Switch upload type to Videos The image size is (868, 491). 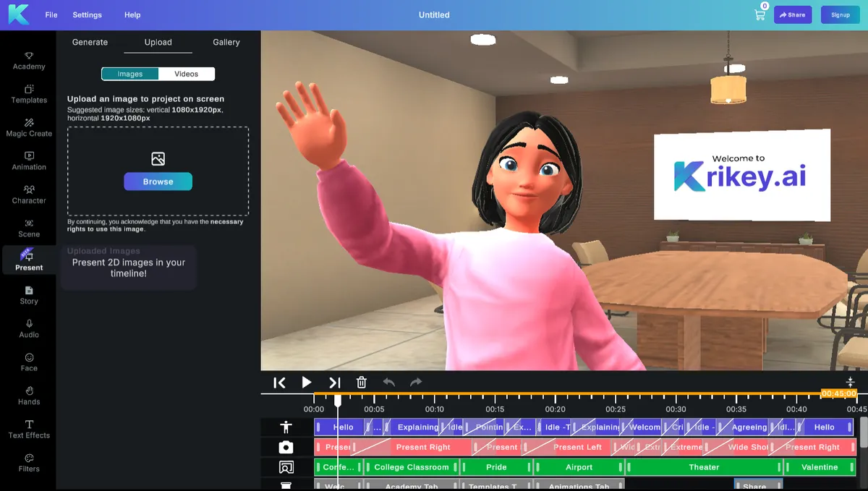[x=186, y=74]
